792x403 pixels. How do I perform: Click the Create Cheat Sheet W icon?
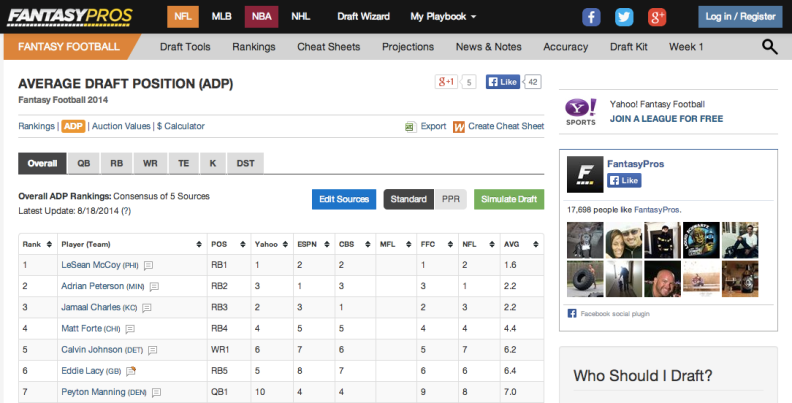point(459,127)
